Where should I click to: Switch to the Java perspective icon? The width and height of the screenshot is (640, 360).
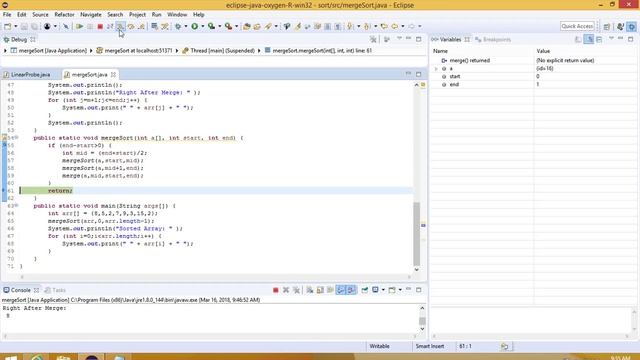(620, 27)
